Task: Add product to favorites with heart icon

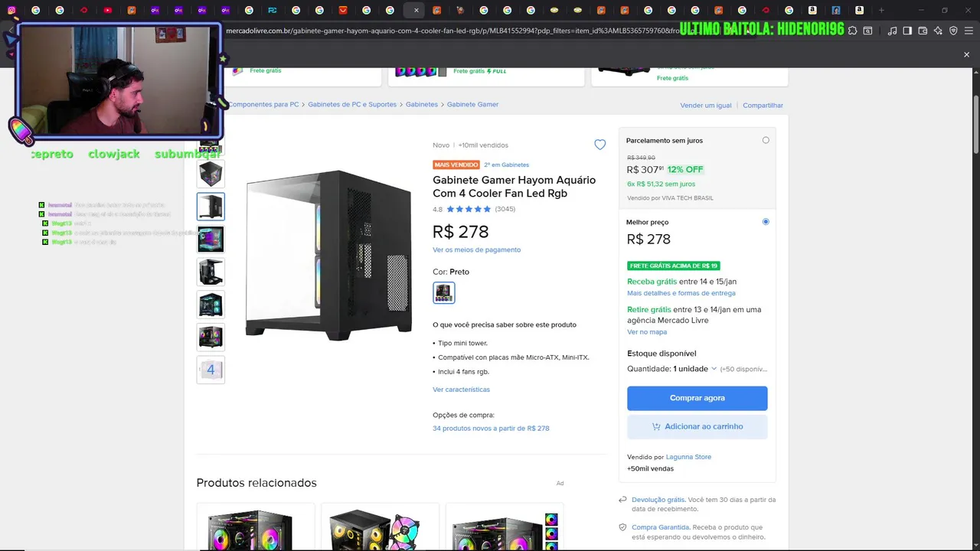Action: click(x=599, y=145)
